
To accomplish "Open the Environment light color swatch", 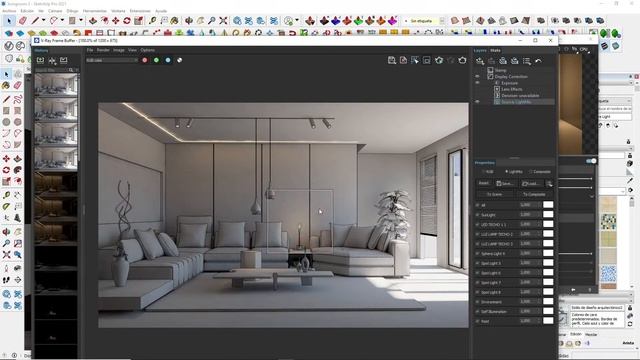I will point(548,302).
